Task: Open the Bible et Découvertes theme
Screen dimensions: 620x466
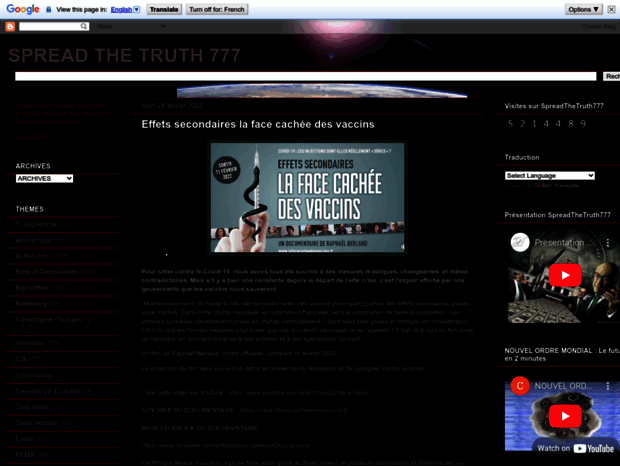Action: pyautogui.click(x=47, y=272)
